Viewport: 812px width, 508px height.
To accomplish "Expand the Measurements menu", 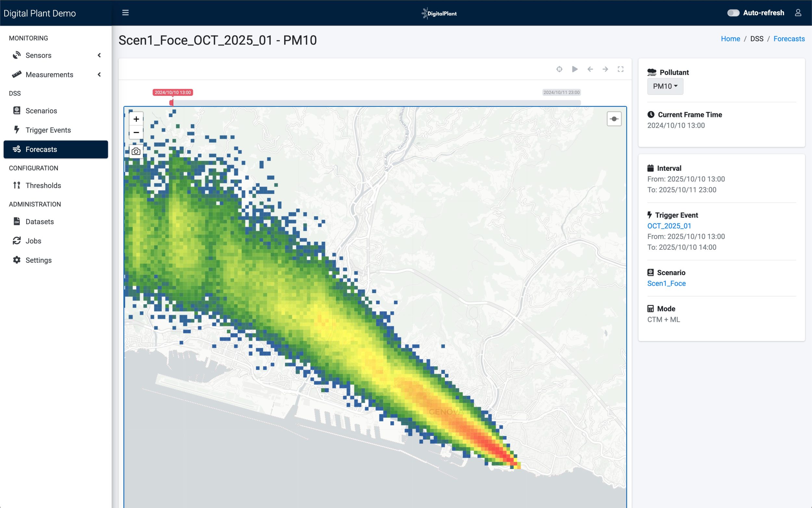I will tap(56, 75).
